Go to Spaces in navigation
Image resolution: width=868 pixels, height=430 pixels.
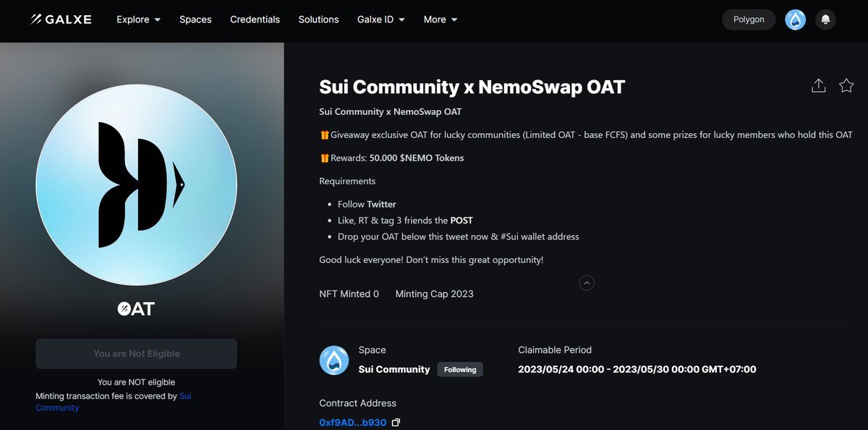[x=195, y=20]
